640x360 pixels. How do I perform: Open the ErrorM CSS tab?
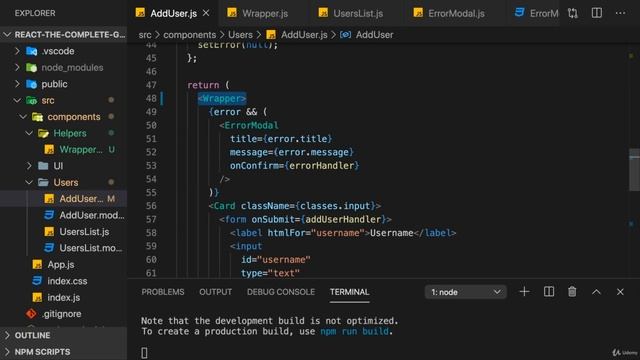tap(536, 13)
